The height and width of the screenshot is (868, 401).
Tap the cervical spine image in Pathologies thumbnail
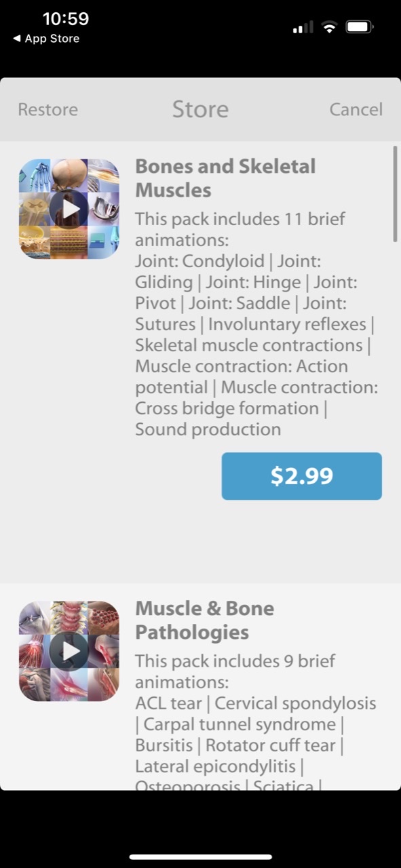click(69, 617)
